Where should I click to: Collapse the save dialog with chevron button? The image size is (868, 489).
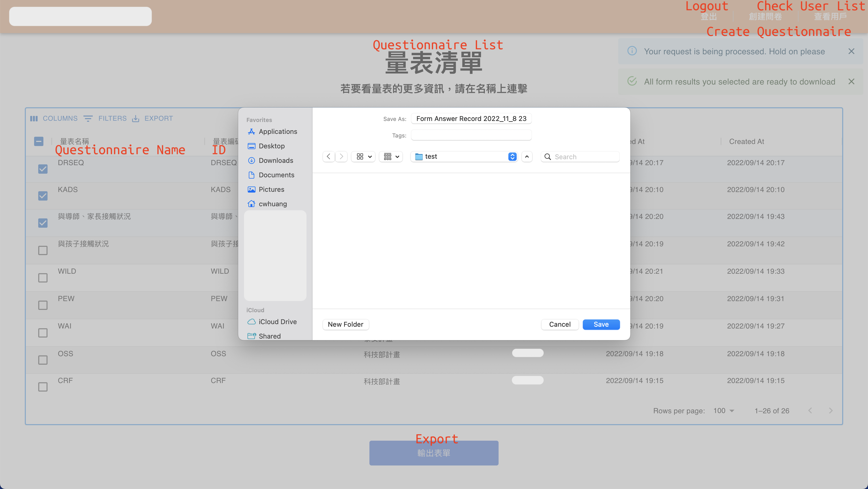tap(527, 156)
